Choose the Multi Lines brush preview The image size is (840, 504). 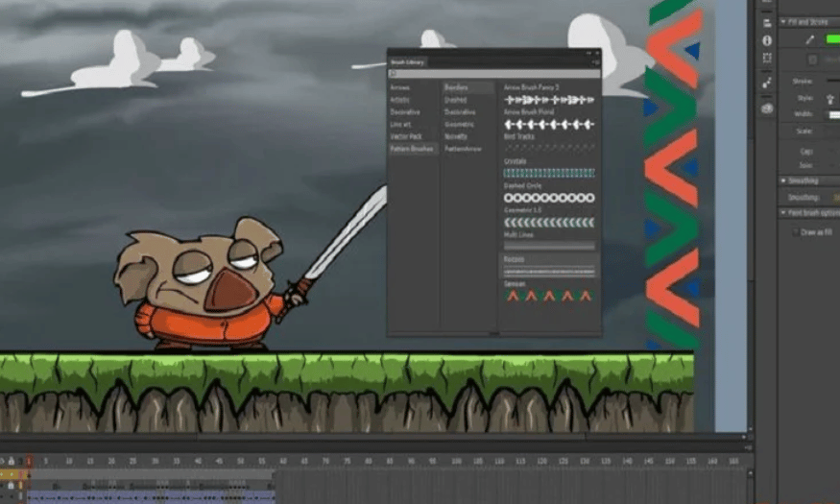549,246
